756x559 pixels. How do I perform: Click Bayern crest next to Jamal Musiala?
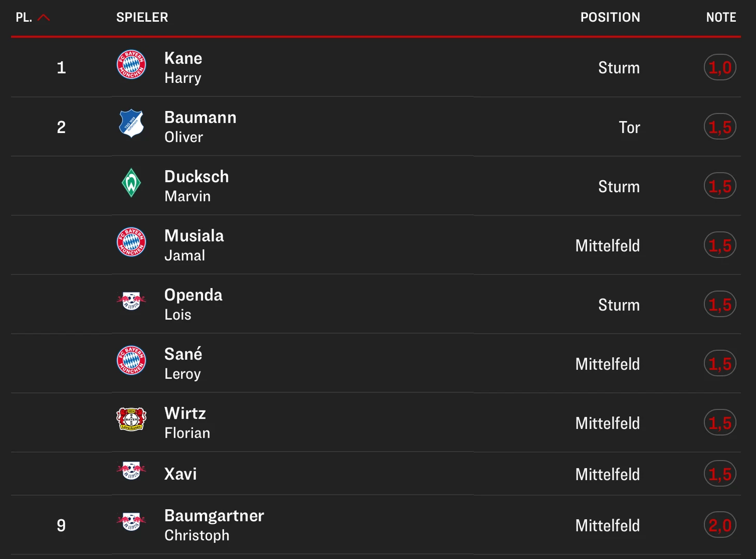pos(132,242)
